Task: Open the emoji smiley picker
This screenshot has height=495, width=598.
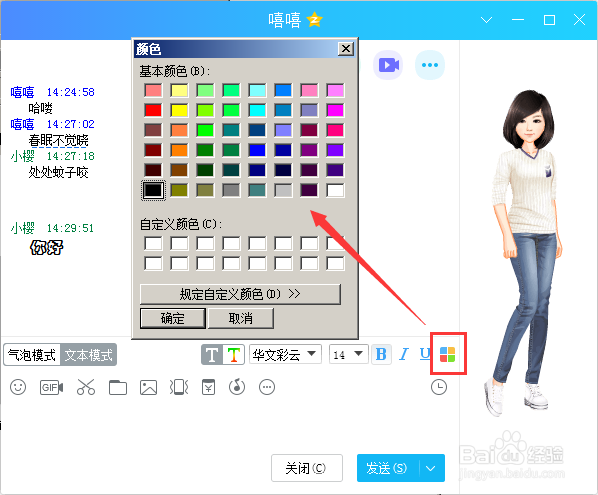Action: click(18, 387)
